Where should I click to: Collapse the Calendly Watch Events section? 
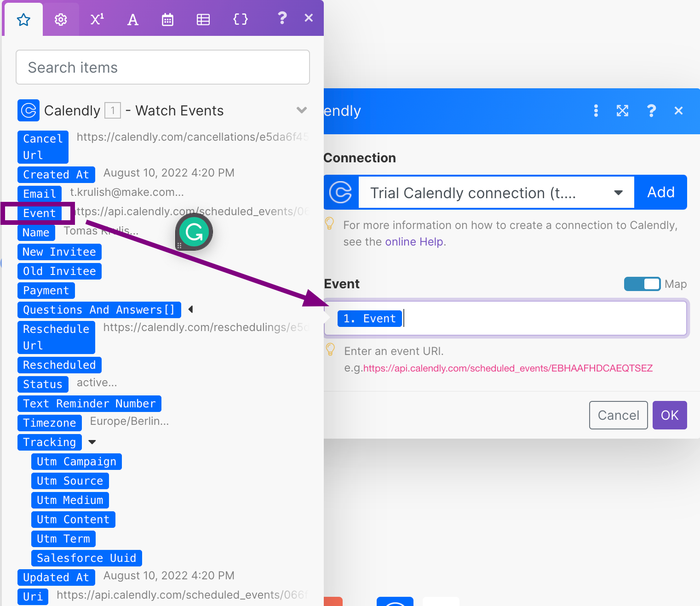coord(302,110)
